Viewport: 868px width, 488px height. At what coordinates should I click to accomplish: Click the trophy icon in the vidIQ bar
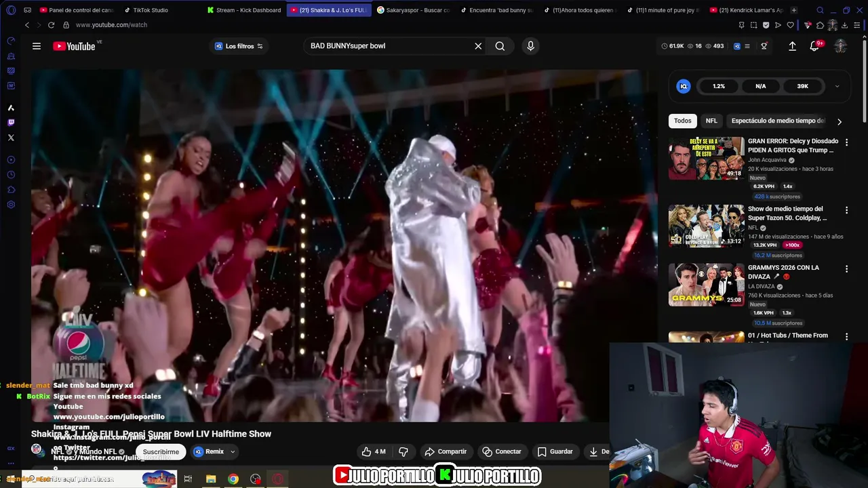pos(764,46)
